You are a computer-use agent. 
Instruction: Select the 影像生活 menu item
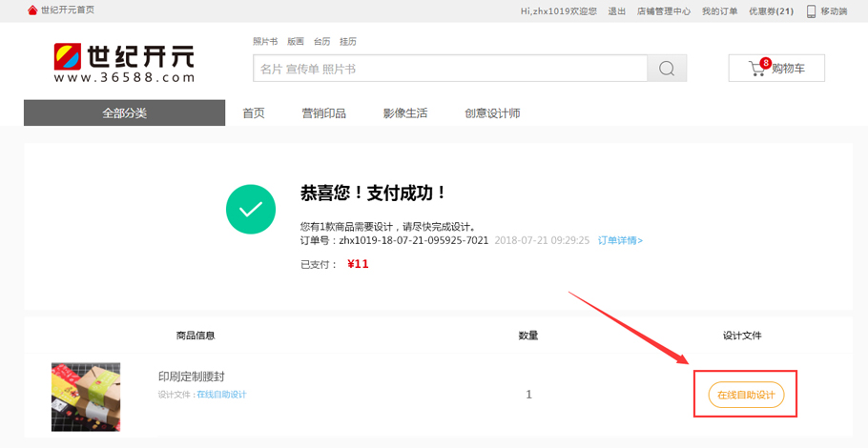(x=405, y=112)
